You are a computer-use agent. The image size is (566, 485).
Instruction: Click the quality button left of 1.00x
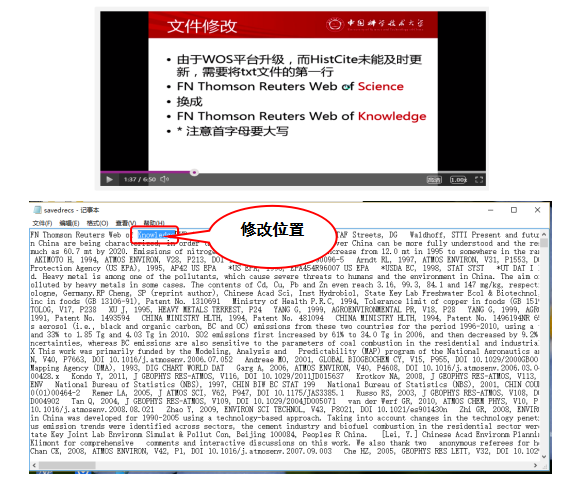click(x=434, y=180)
